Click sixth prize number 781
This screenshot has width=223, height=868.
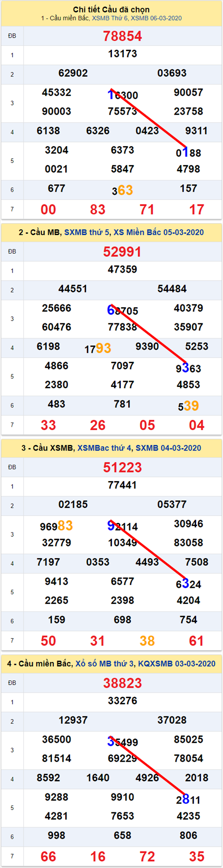(123, 404)
